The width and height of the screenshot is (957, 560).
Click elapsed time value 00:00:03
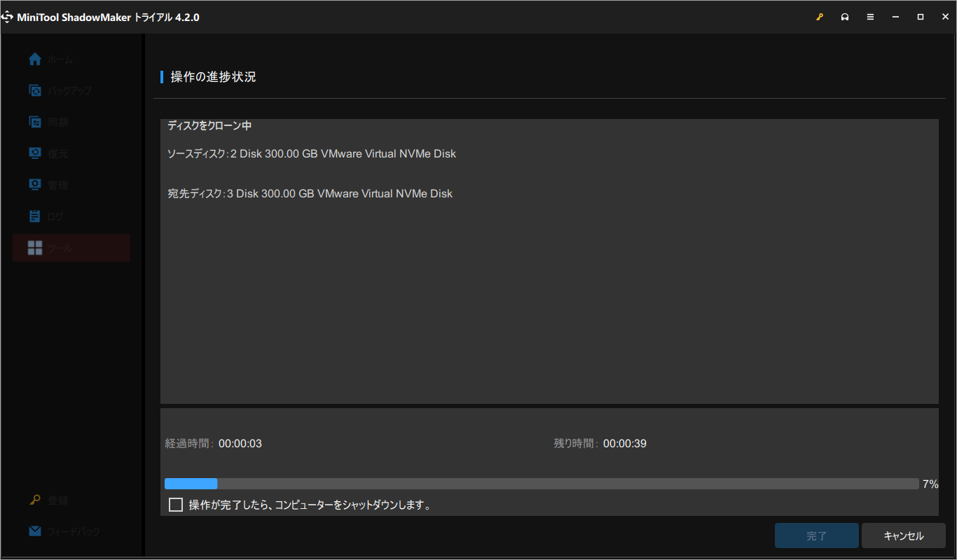(240, 444)
